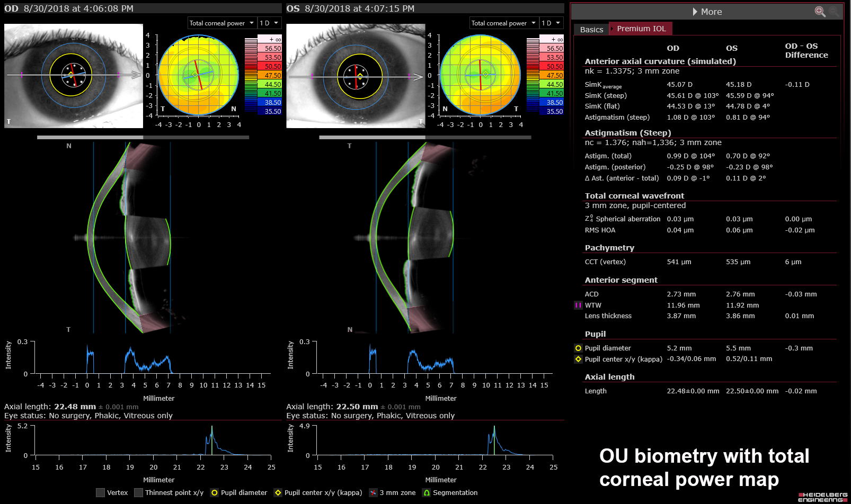Screen dimensions: 851x504
Task: Click the zoom out magnifier icon
Action: pos(834,12)
